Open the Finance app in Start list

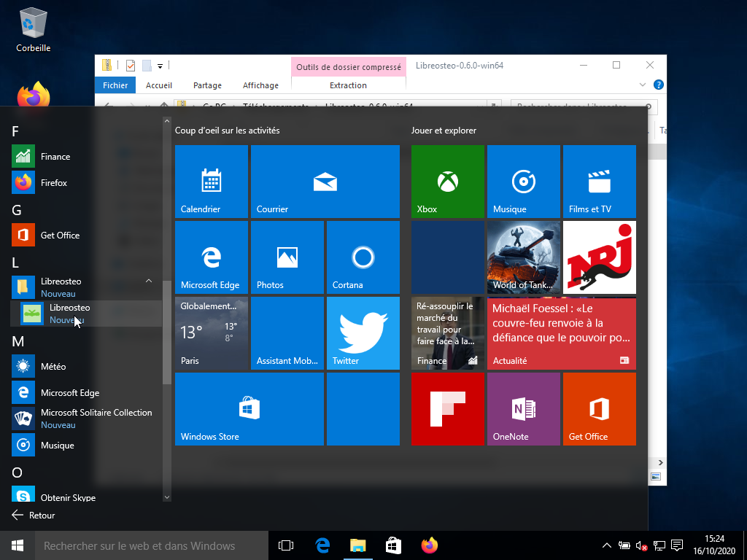pyautogui.click(x=86, y=156)
